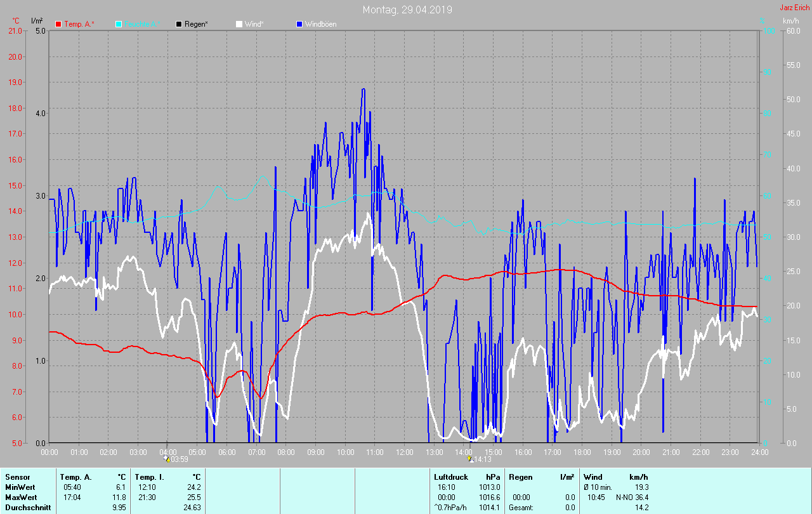Click the 'MinWert' row label
This screenshot has height=514, width=812.
tap(19, 487)
